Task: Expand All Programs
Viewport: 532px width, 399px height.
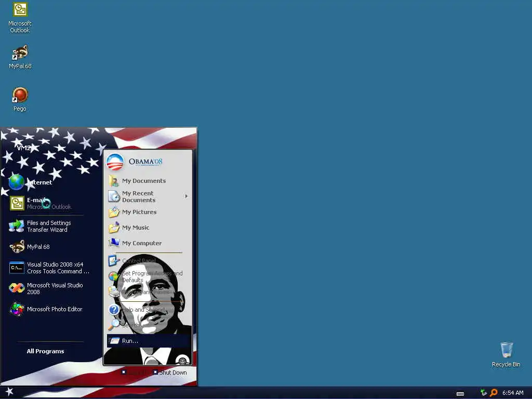Action: click(45, 351)
